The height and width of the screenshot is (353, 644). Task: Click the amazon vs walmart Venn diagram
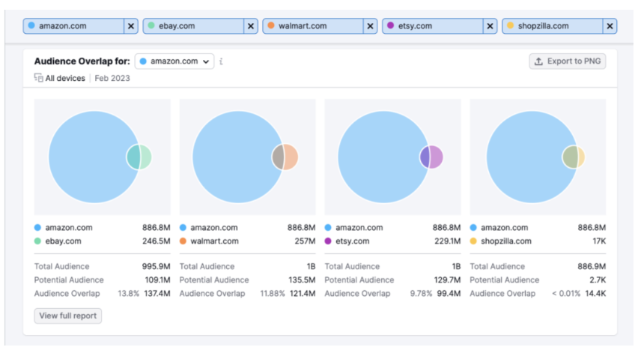tap(248, 157)
